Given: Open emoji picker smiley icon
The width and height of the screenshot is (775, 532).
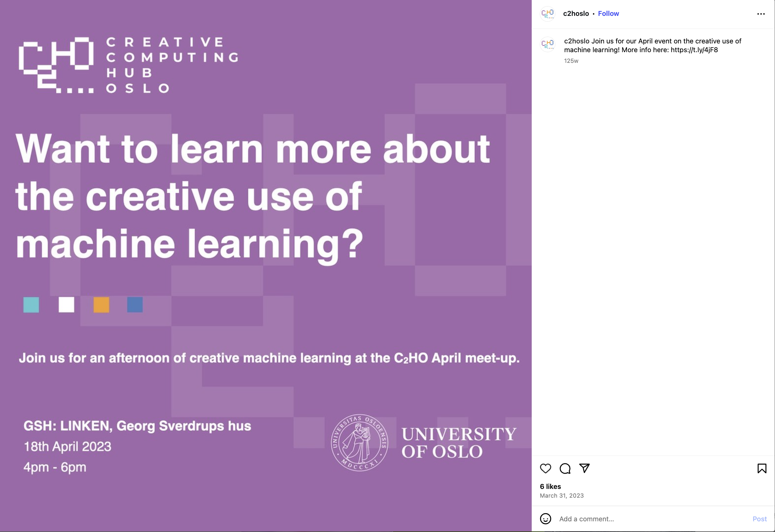Looking at the screenshot, I should 545,519.
